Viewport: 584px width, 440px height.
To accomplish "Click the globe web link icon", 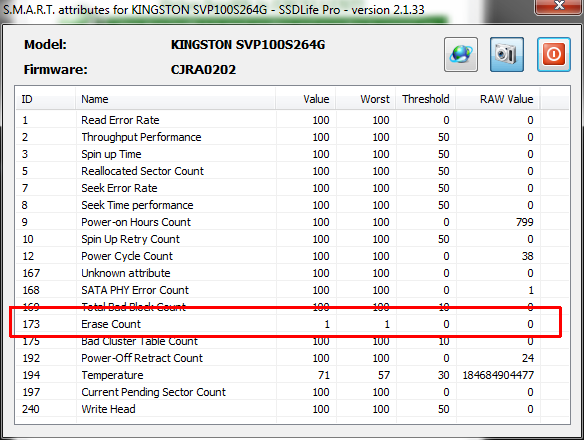I will (x=461, y=54).
